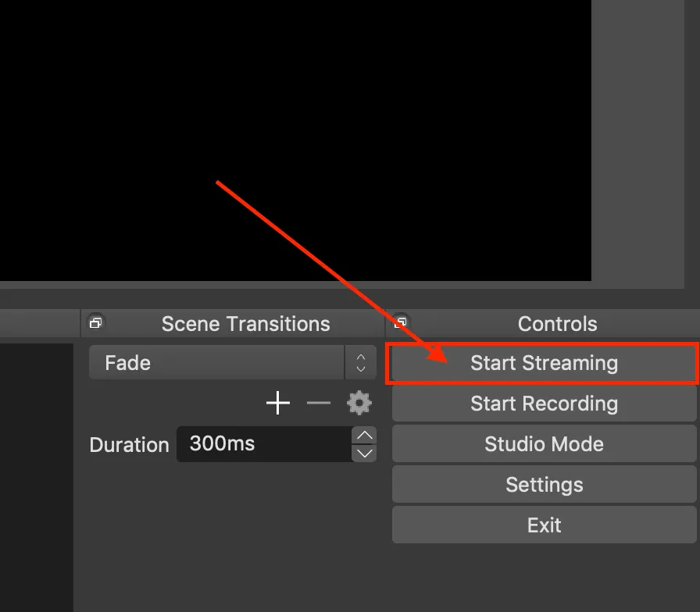The image size is (700, 612).
Task: Click the Controls panel header
Action: pos(557,323)
